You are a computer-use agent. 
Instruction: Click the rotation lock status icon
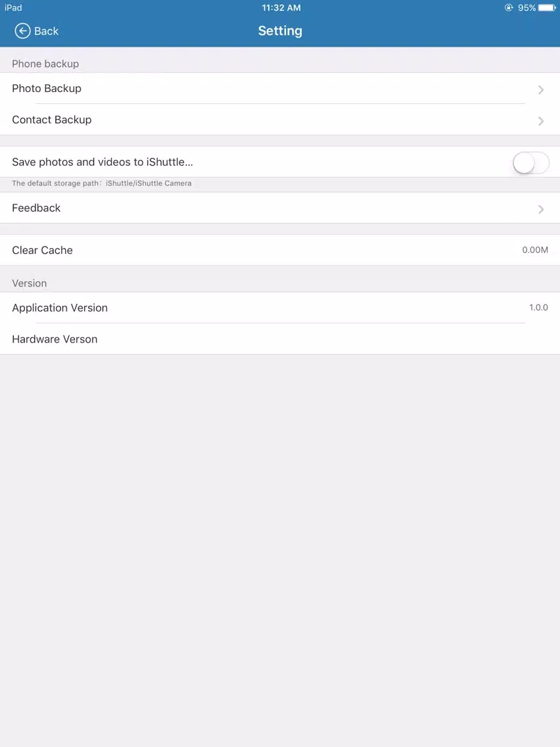pyautogui.click(x=509, y=8)
